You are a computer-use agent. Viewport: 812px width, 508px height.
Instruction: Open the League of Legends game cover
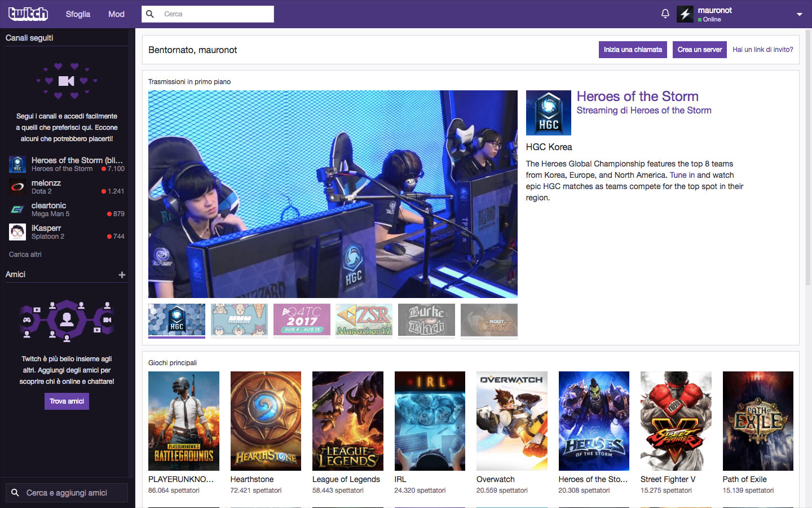pyautogui.click(x=348, y=421)
